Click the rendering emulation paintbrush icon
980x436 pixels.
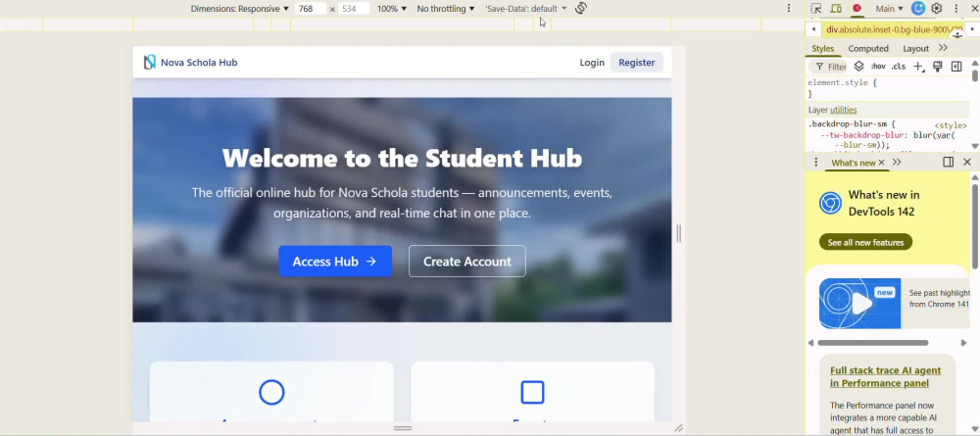(x=937, y=67)
